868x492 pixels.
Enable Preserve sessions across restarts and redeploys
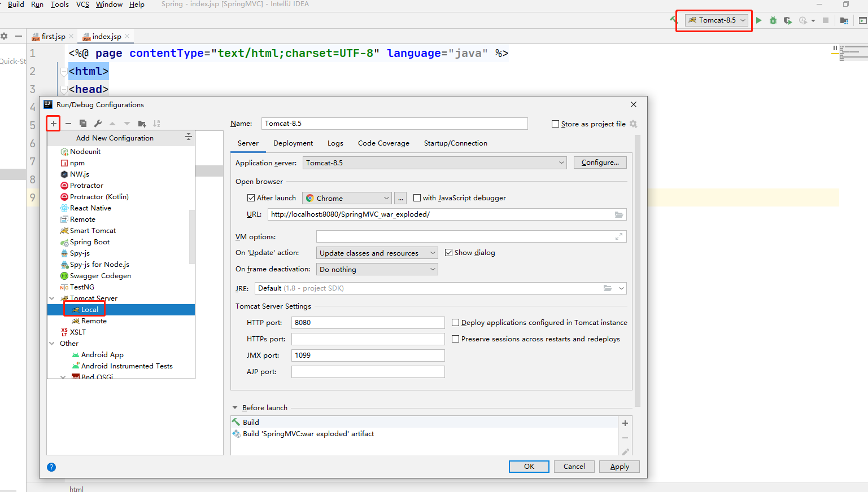[455, 339]
